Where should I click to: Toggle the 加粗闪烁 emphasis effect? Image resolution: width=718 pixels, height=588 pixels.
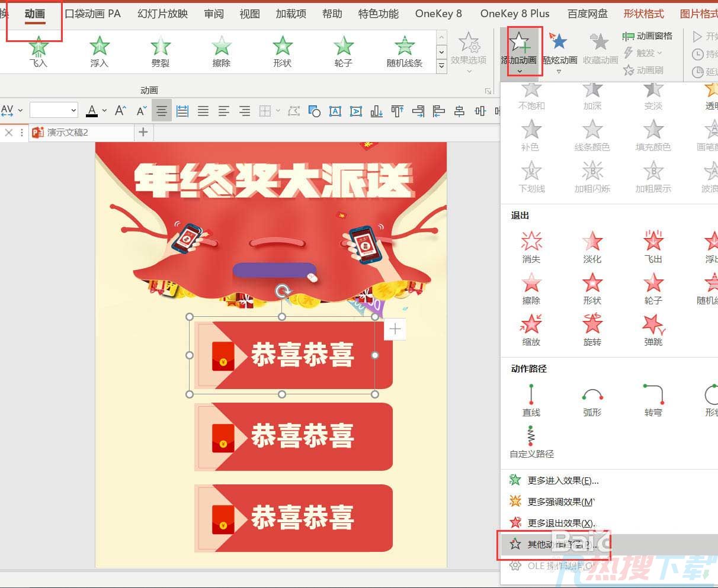click(593, 175)
